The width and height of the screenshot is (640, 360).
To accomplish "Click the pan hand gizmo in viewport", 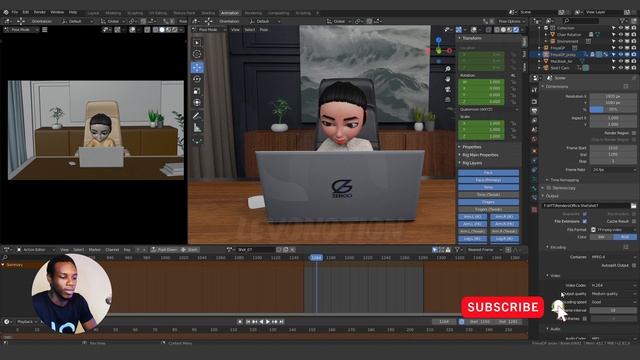I will 448,79.
